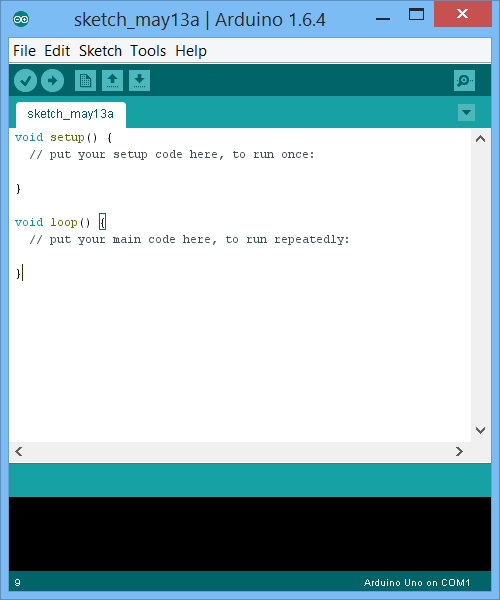
Task: Click the horizontal scroll left arrow
Action: point(19,452)
